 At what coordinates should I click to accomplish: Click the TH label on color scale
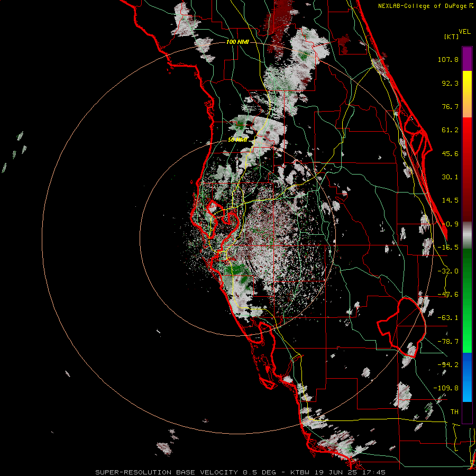point(454,411)
